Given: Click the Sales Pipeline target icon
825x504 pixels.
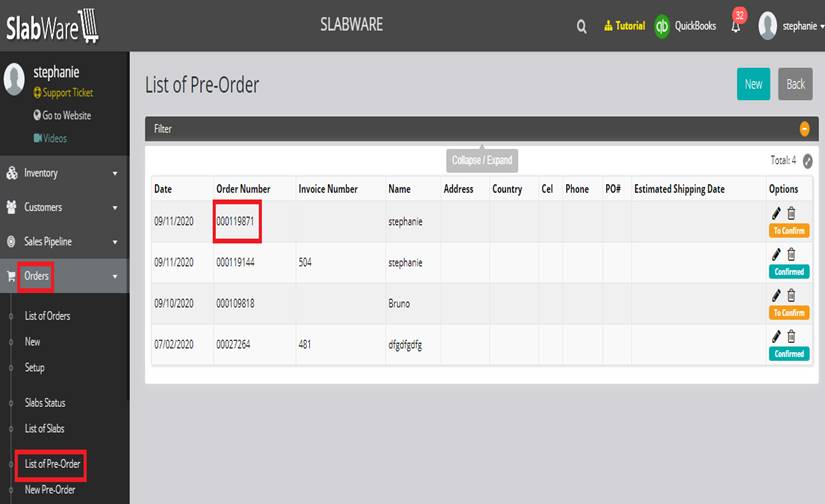Looking at the screenshot, I should 11,241.
